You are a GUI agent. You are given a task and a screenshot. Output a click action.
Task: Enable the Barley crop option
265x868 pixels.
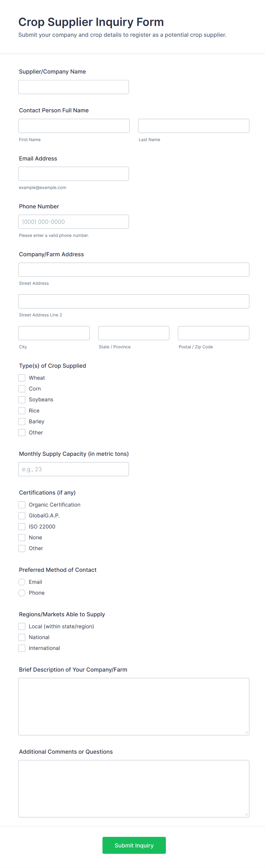tap(22, 422)
